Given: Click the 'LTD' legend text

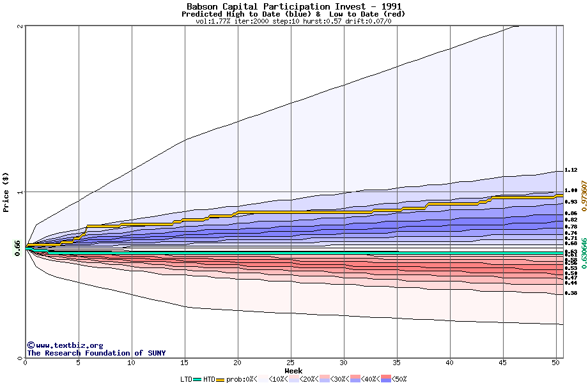Looking at the screenshot, I should 186,379.
